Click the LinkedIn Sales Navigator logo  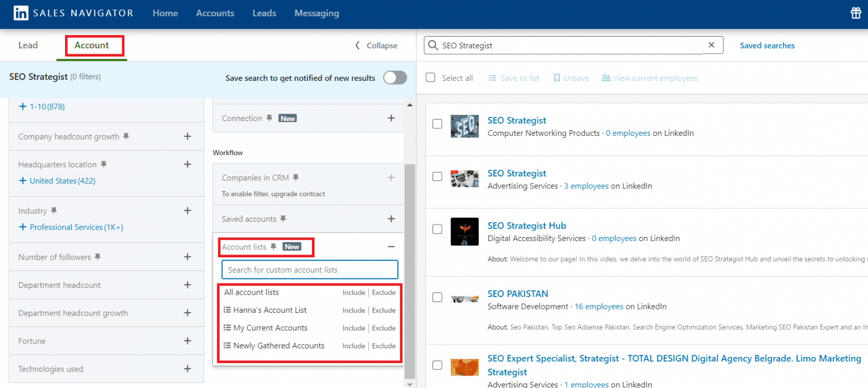pos(21,12)
